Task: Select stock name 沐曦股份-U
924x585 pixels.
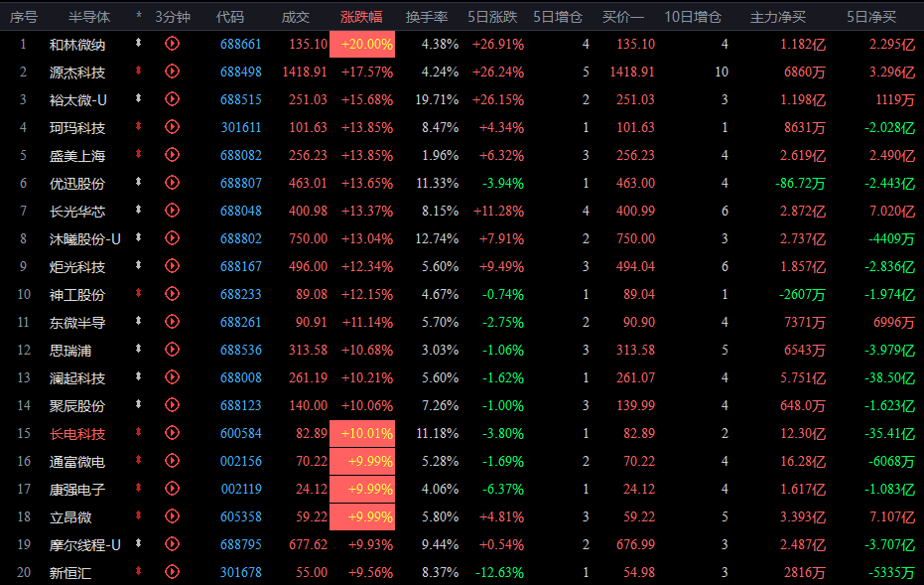Action: click(85, 238)
